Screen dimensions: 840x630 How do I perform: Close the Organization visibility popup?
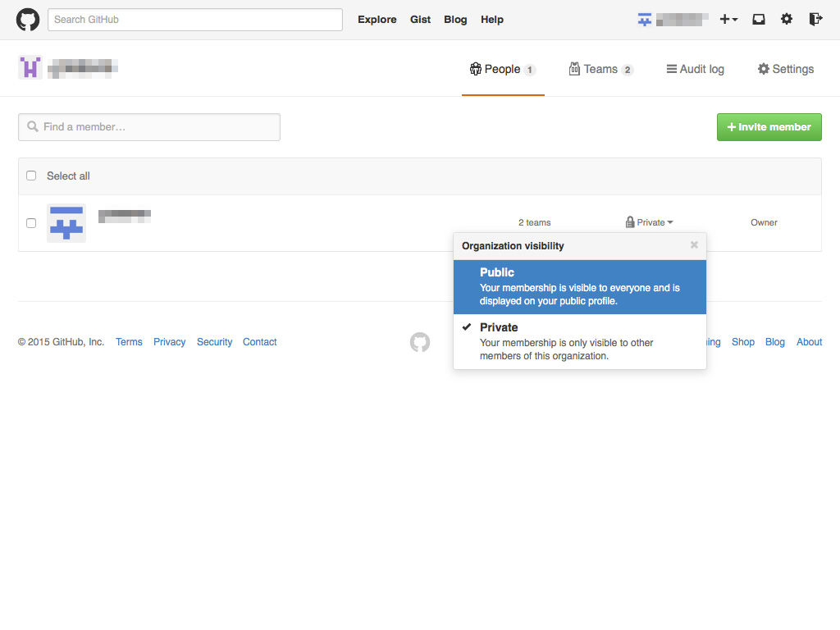[694, 245]
